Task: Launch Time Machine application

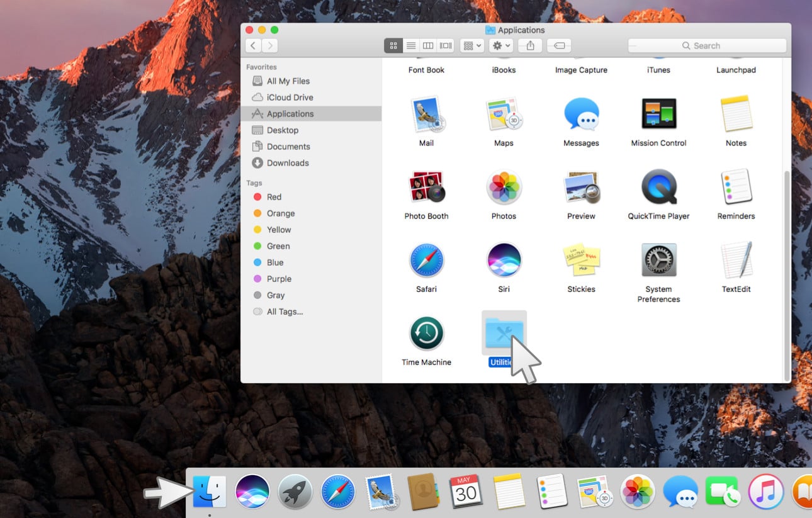Action: click(426, 334)
